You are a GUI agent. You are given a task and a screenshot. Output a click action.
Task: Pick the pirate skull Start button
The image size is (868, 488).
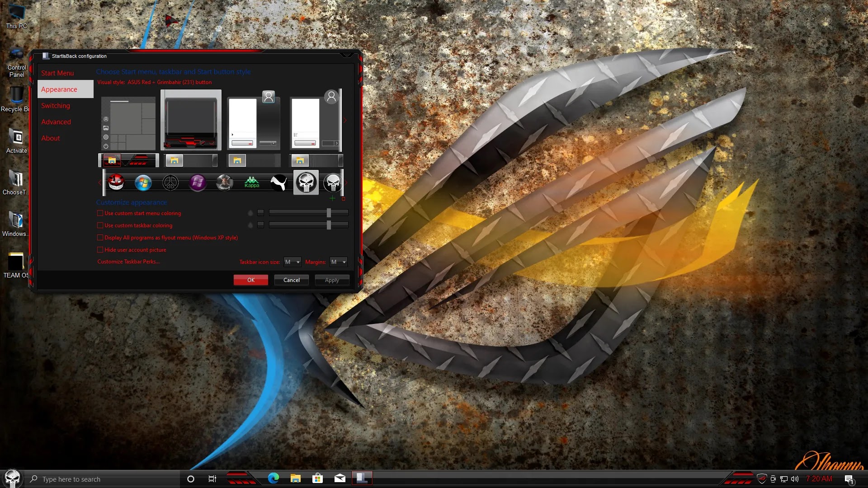point(225,183)
